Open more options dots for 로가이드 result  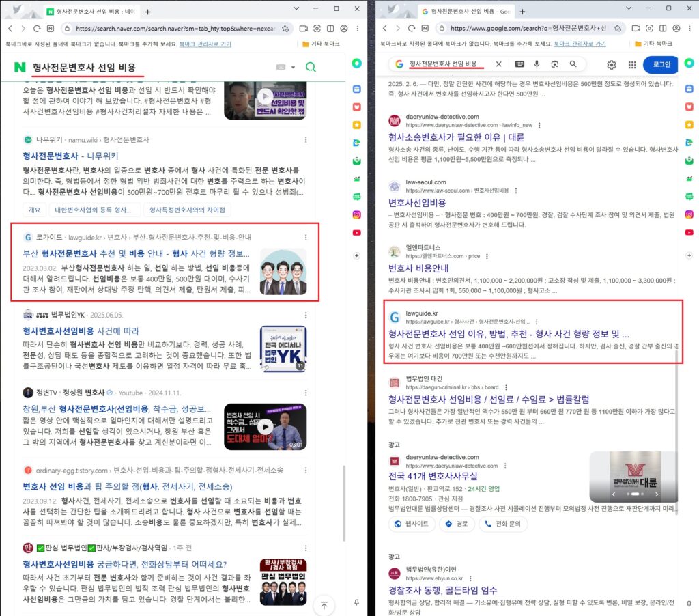click(306, 237)
